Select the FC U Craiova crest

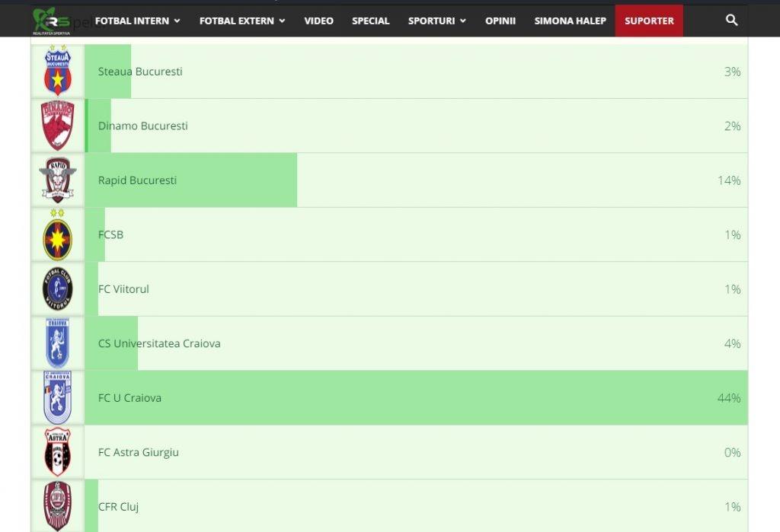tap(58, 398)
